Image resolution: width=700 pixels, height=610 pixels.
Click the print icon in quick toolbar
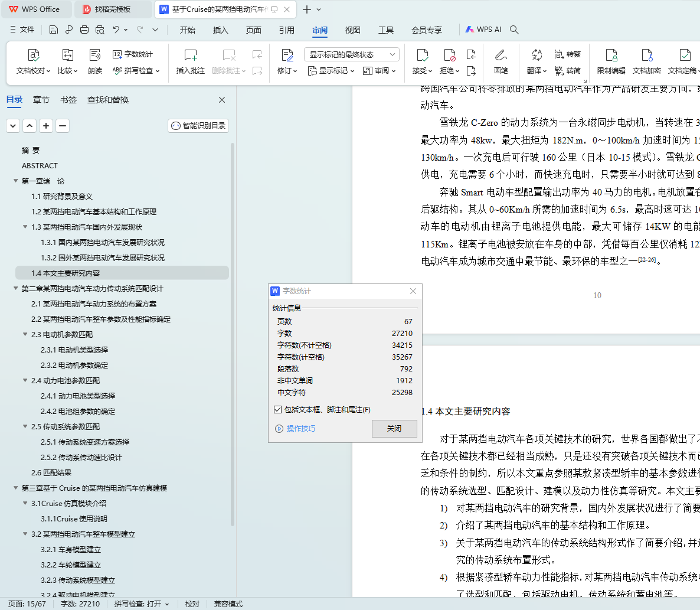tap(84, 30)
